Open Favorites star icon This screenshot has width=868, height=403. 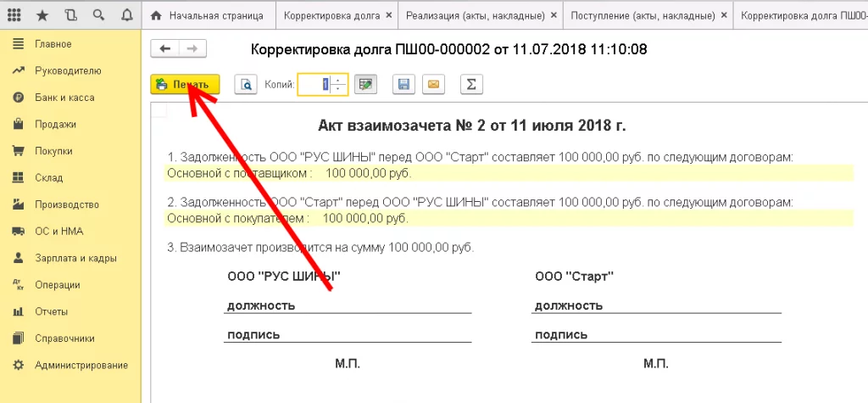(x=42, y=15)
